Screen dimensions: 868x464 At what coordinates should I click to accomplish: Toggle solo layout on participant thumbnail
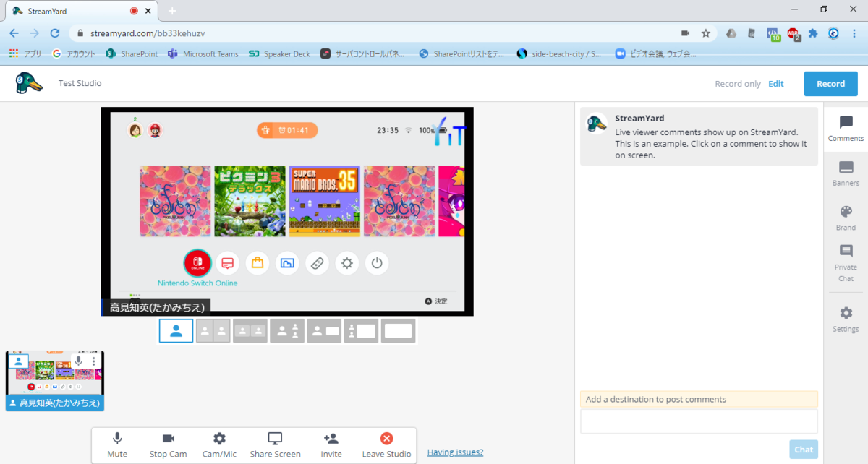pyautogui.click(x=18, y=361)
